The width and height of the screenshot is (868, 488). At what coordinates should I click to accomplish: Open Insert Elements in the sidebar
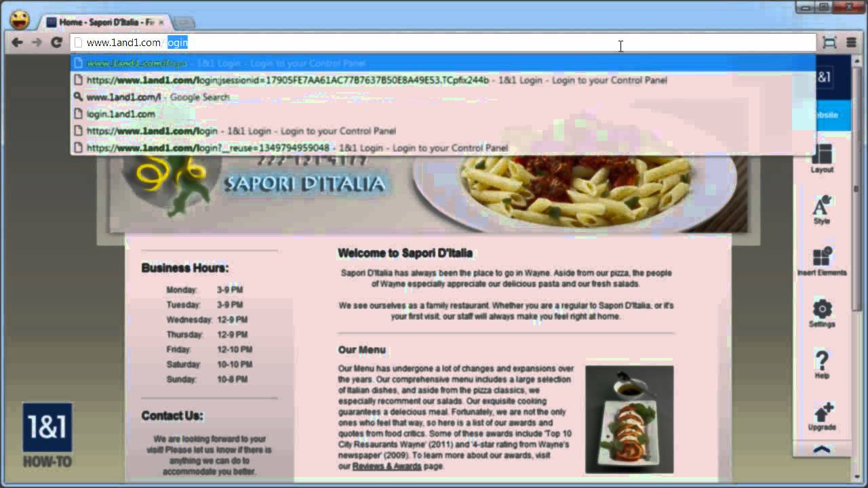[x=822, y=262]
